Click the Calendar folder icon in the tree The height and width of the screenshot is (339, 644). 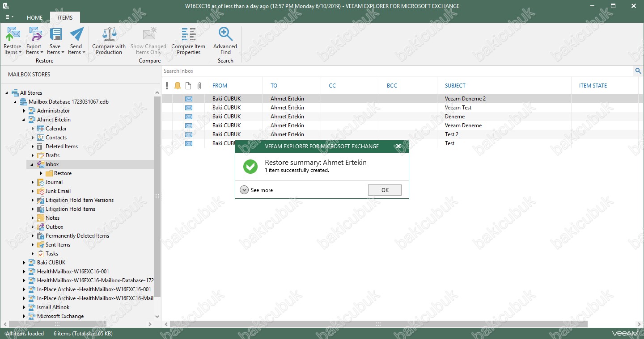click(41, 129)
